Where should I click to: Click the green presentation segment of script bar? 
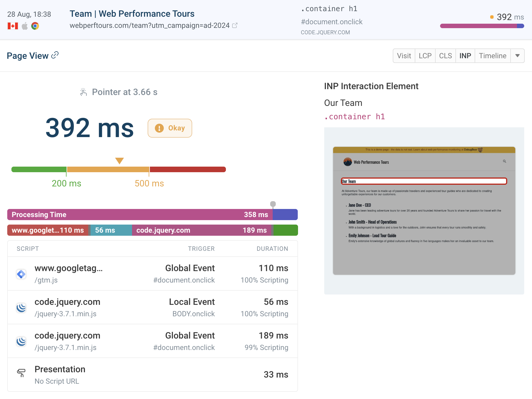coord(286,230)
